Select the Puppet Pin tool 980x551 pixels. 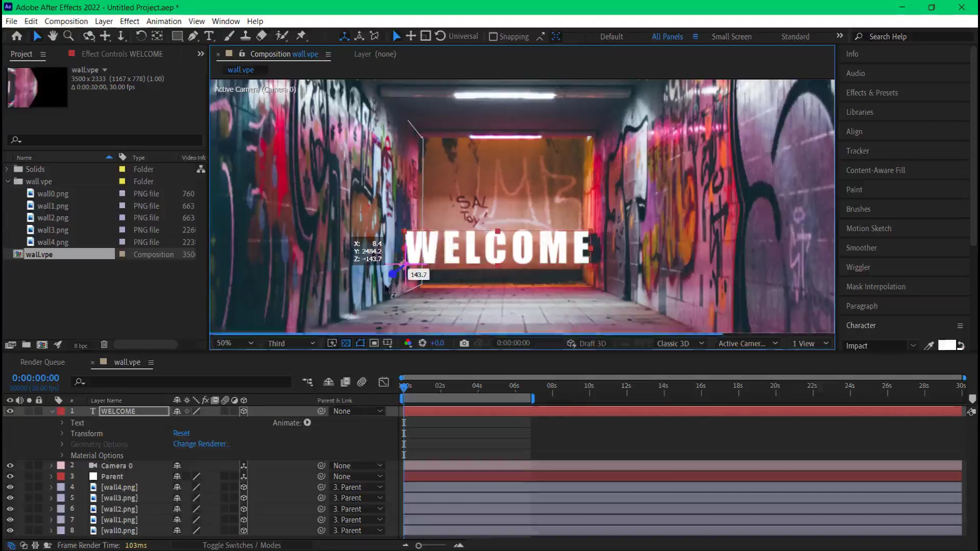pos(301,36)
